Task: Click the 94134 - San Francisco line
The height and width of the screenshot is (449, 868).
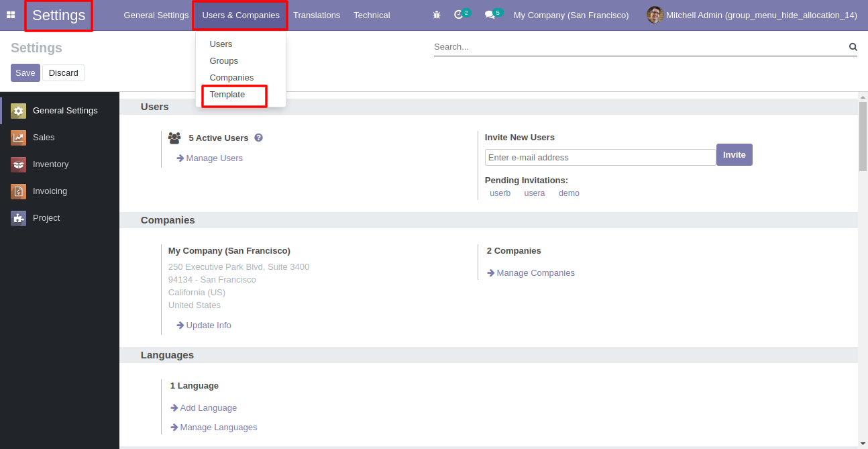Action: (x=212, y=280)
